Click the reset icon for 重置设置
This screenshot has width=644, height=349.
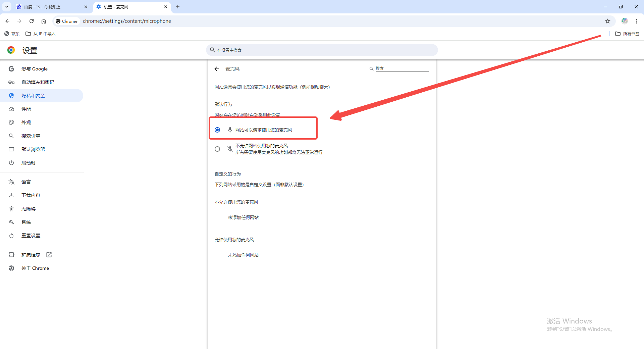[x=11, y=236]
